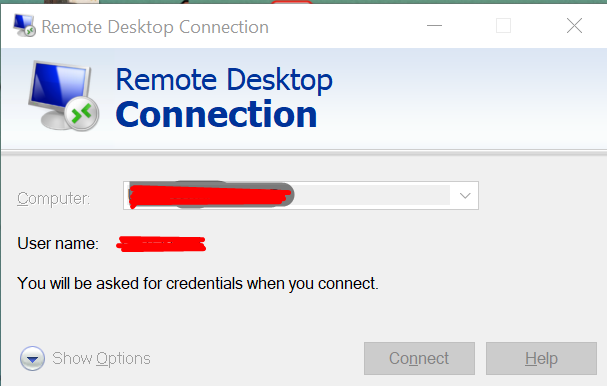Click the green arrows badge on monitor icon
This screenshot has width=607, height=386.
click(x=81, y=114)
